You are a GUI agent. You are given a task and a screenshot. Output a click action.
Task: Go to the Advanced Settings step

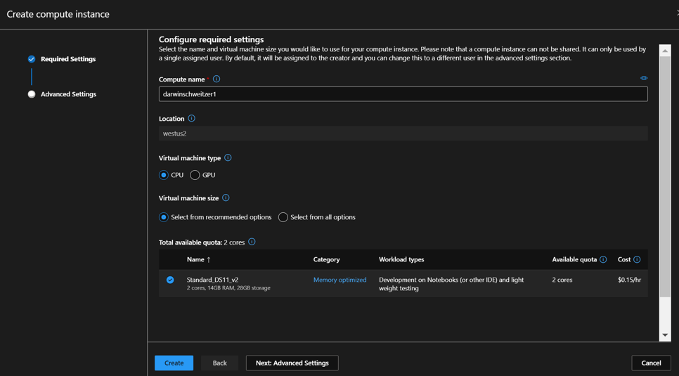tap(68, 94)
